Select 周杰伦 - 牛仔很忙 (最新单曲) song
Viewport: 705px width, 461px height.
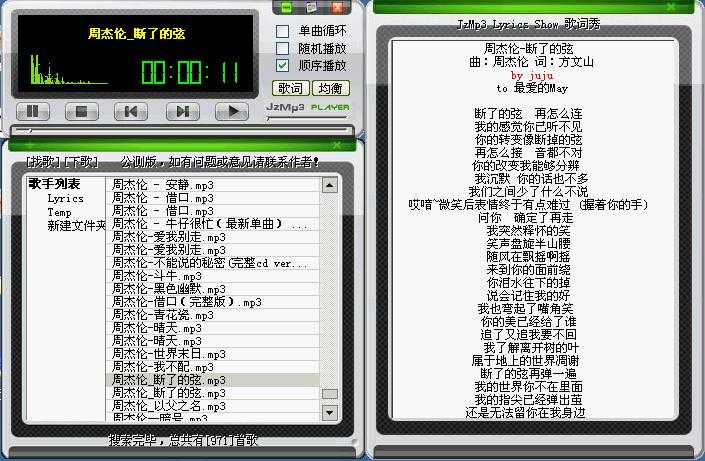(213, 224)
